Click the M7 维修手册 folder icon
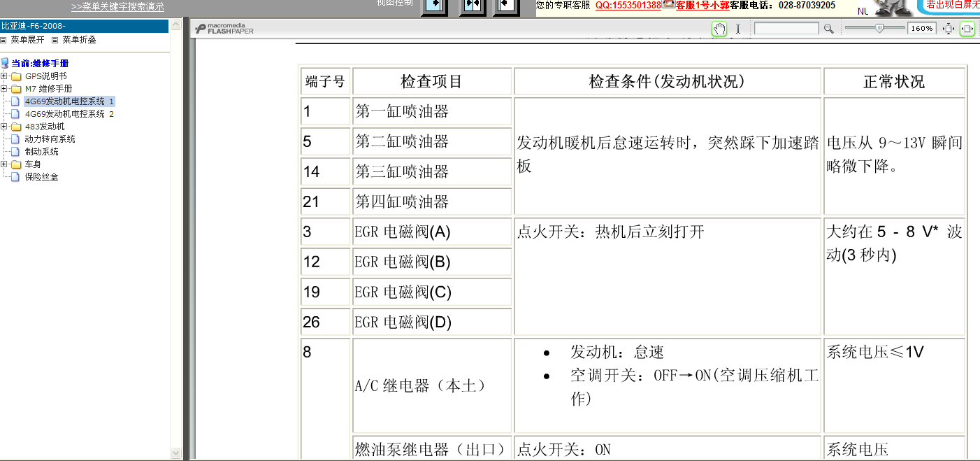 click(16, 89)
